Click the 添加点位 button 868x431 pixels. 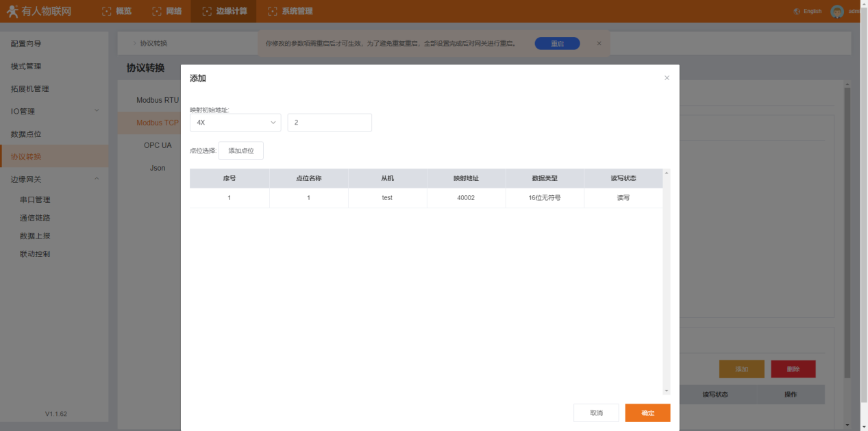(x=240, y=151)
